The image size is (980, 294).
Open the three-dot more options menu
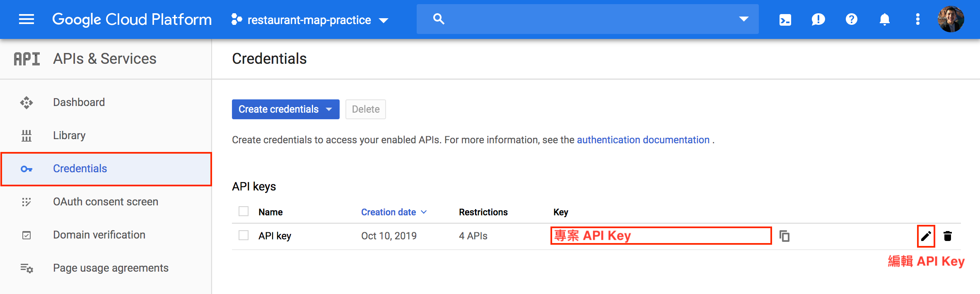917,19
